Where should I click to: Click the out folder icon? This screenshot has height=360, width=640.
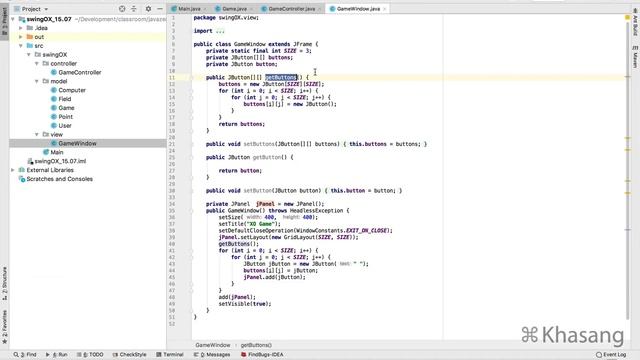coord(30,37)
